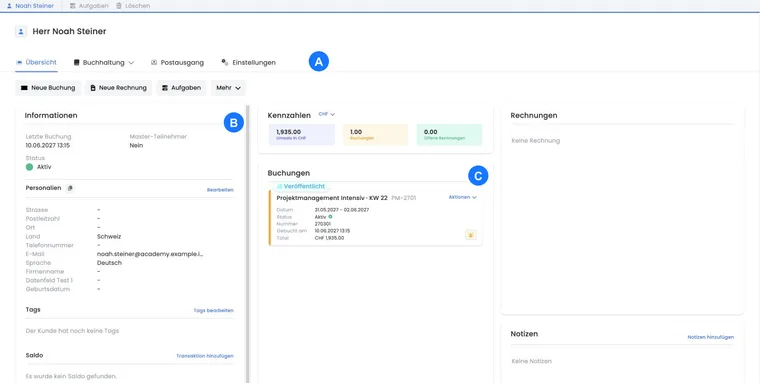Click the yellow icon in the booking card
The height and width of the screenshot is (383, 760).
pos(470,235)
